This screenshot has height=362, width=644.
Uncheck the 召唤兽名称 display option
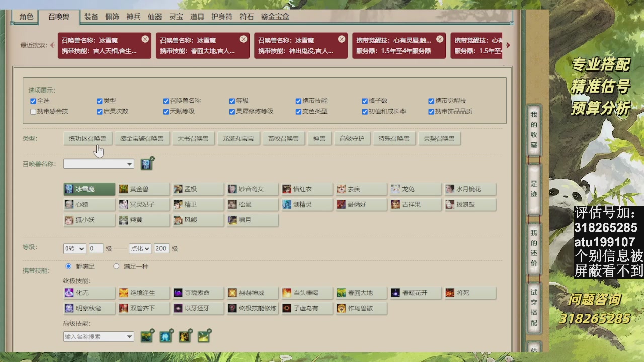[x=166, y=101]
